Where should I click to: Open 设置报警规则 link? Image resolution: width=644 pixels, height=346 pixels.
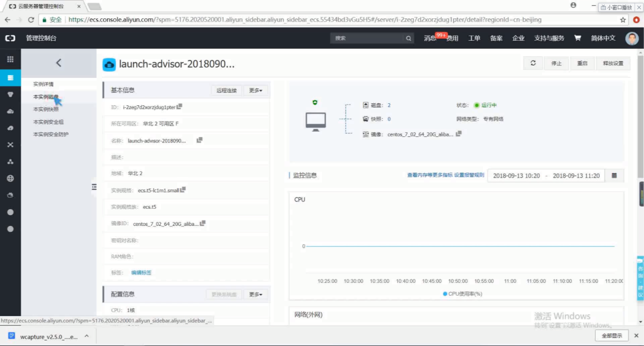tap(469, 175)
